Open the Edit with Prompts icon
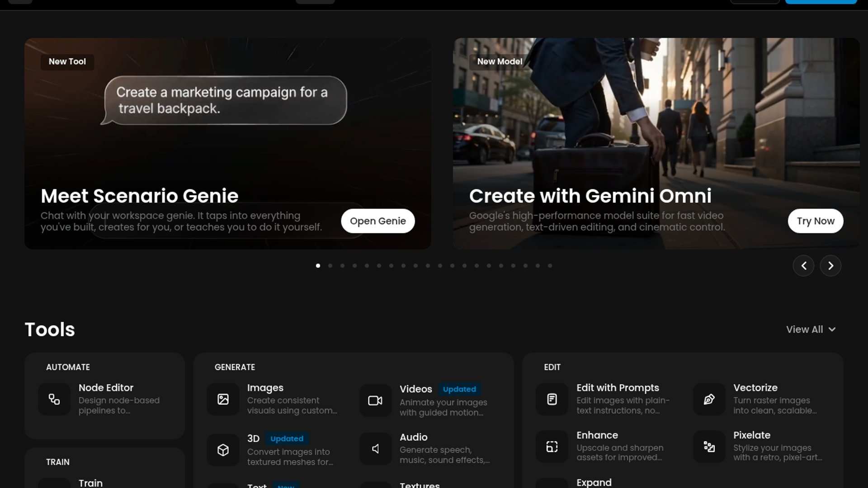The height and width of the screenshot is (488, 868). point(552,399)
